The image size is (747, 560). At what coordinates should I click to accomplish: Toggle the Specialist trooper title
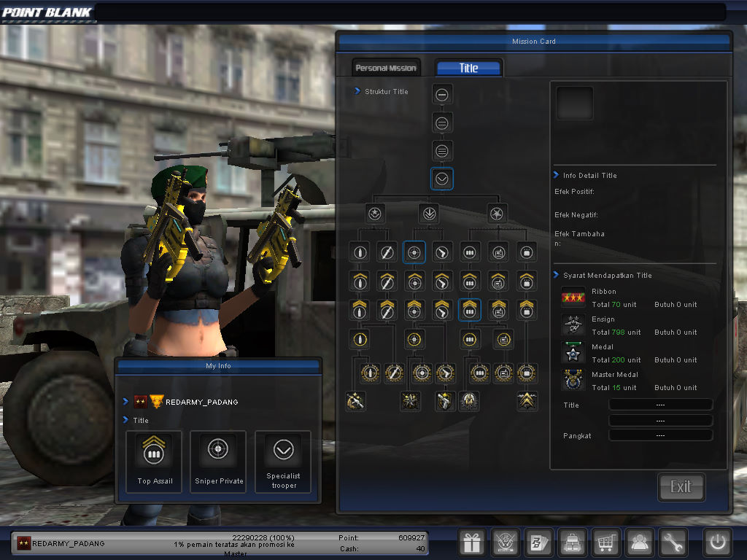tap(282, 459)
